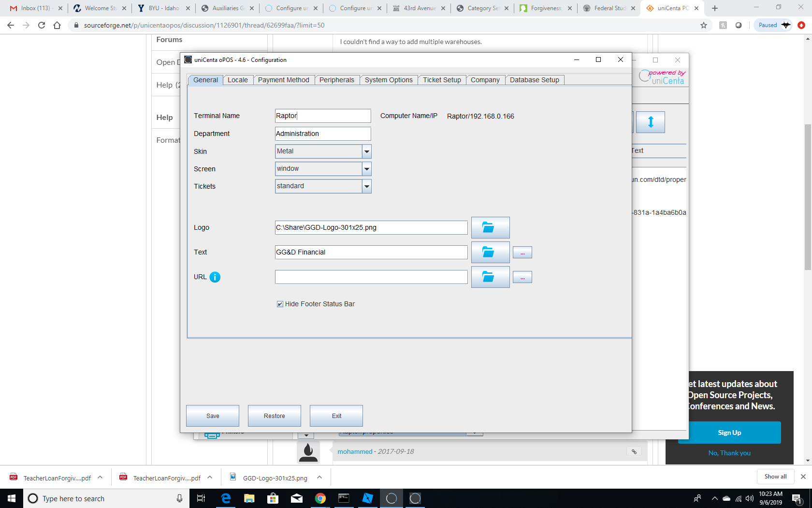This screenshot has width=812, height=508.
Task: Click the Save button
Action: point(213,416)
